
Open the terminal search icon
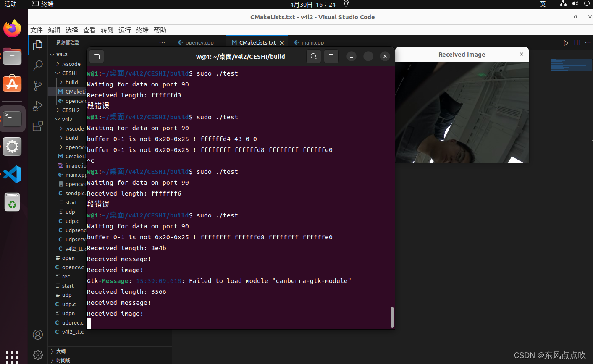313,56
